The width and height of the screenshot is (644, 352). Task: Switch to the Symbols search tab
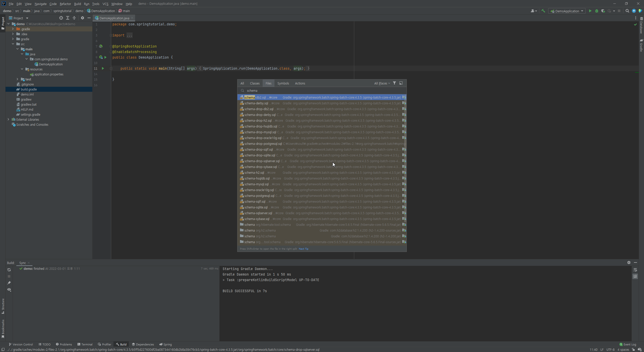pos(283,83)
